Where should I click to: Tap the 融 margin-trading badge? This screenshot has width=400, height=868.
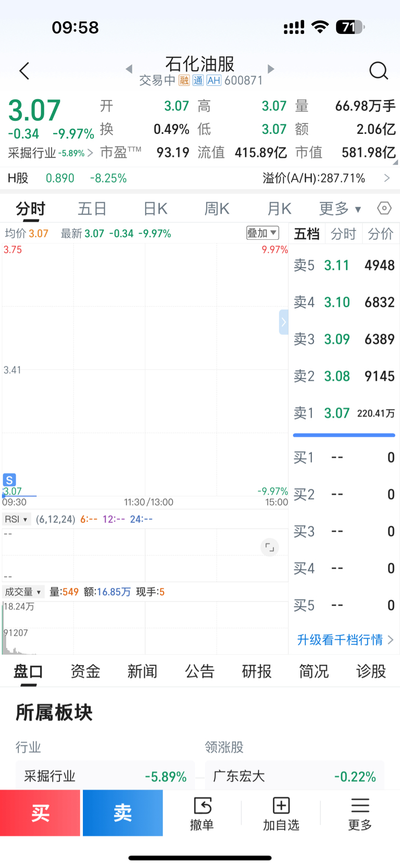pyautogui.click(x=184, y=80)
